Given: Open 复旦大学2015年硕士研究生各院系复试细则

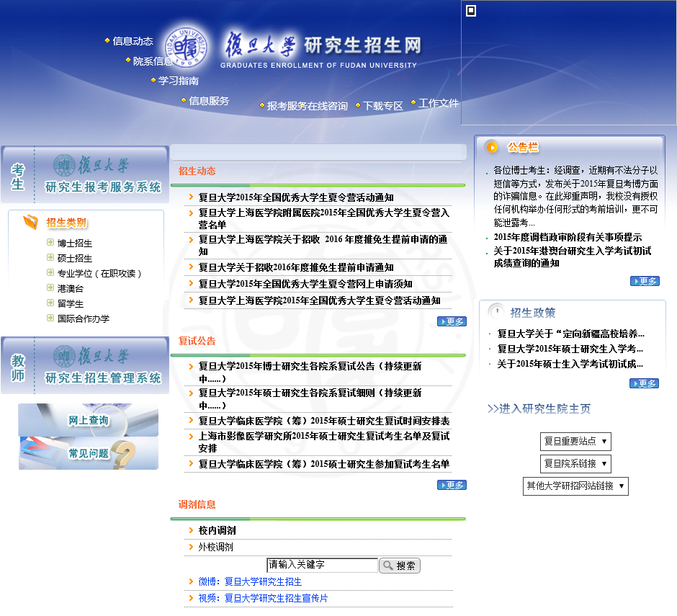Looking at the screenshot, I should (310, 399).
